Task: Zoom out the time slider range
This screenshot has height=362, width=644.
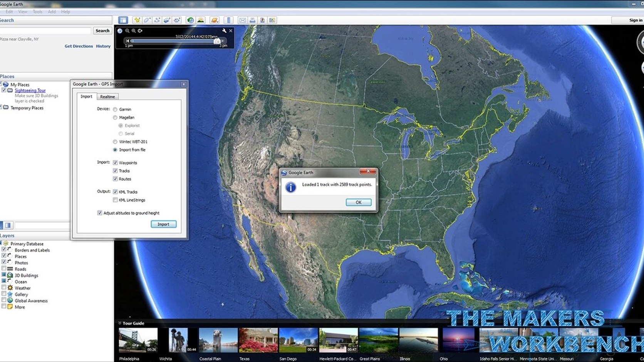Action: tap(127, 31)
